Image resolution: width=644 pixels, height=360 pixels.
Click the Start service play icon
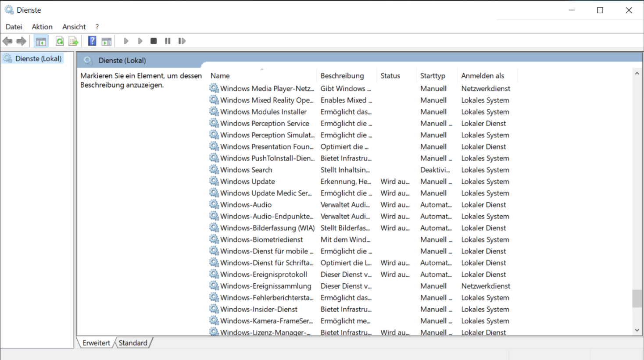[126, 41]
